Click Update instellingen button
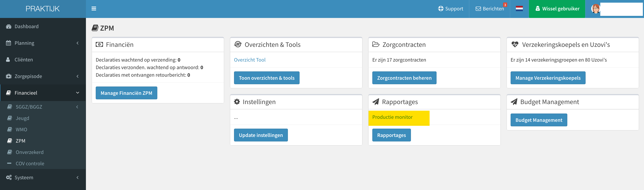The width and height of the screenshot is (644, 190). click(x=261, y=135)
